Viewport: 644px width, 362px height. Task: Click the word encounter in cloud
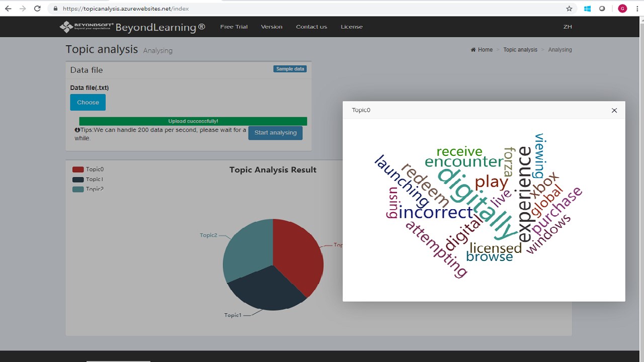[x=464, y=162]
